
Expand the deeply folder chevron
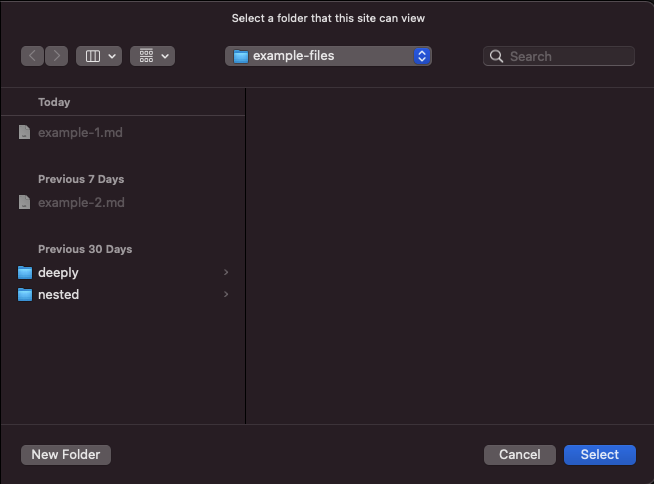tap(226, 272)
